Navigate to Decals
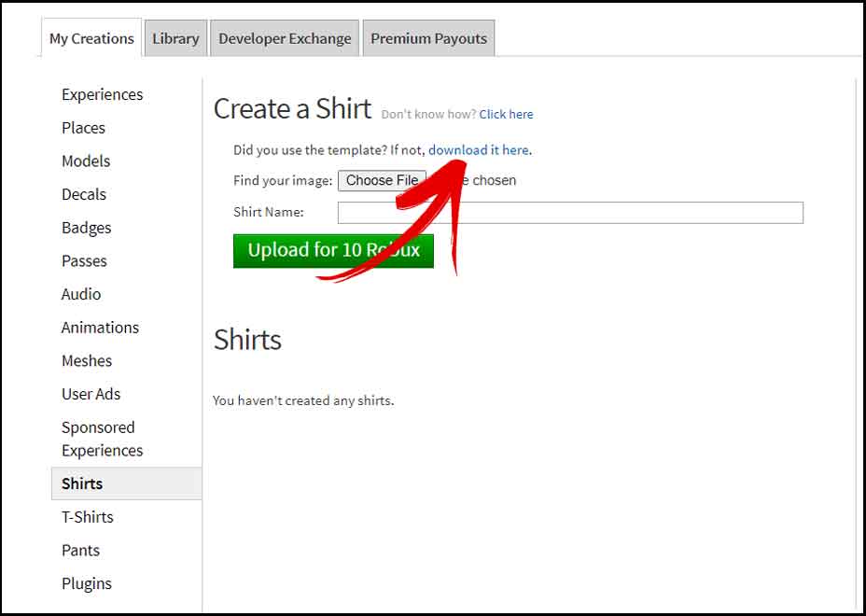The image size is (866, 616). point(83,194)
